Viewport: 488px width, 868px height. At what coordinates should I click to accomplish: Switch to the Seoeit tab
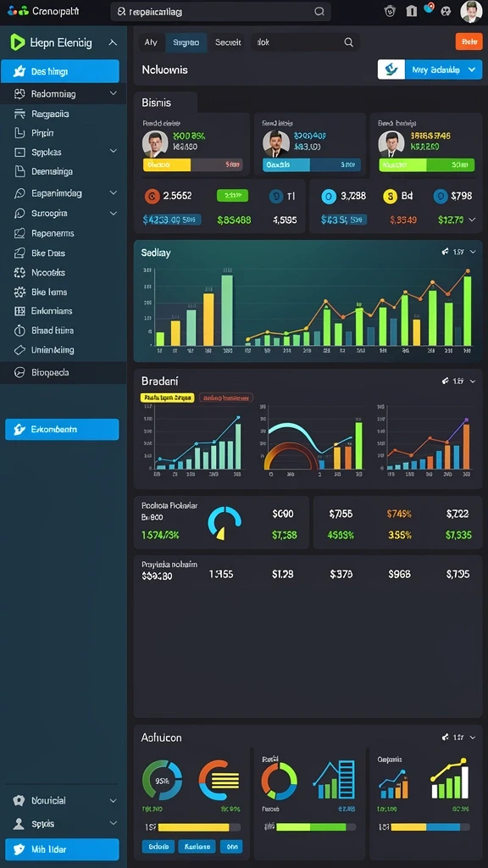(x=228, y=42)
